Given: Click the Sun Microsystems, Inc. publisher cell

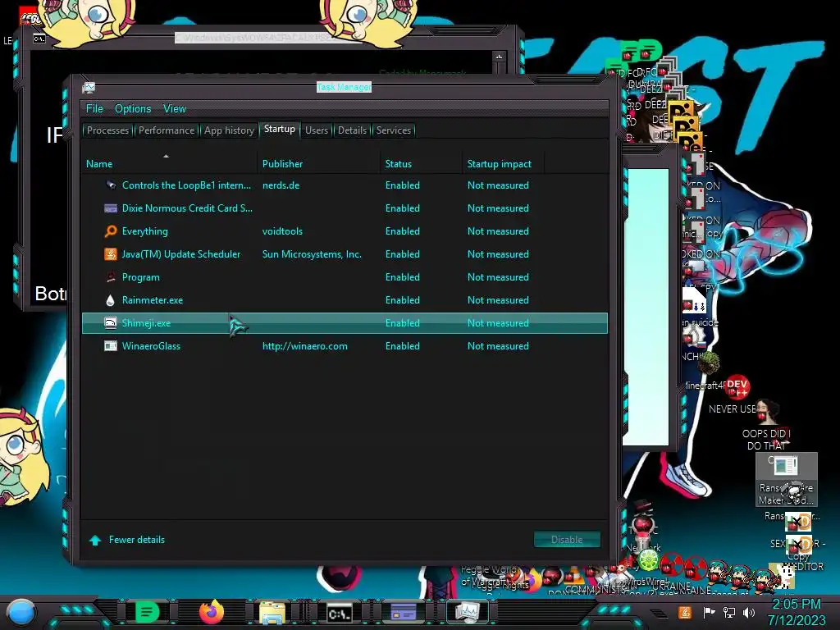Looking at the screenshot, I should (312, 254).
